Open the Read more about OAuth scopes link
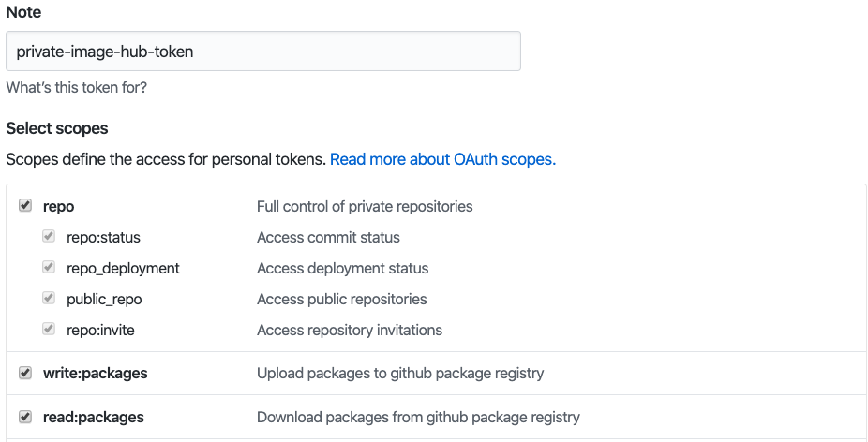Viewport: 868px width, 442px height. pyautogui.click(x=442, y=159)
